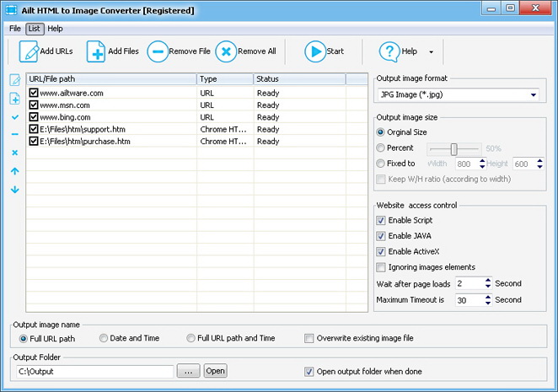Open the output image format dropdown

click(x=534, y=95)
